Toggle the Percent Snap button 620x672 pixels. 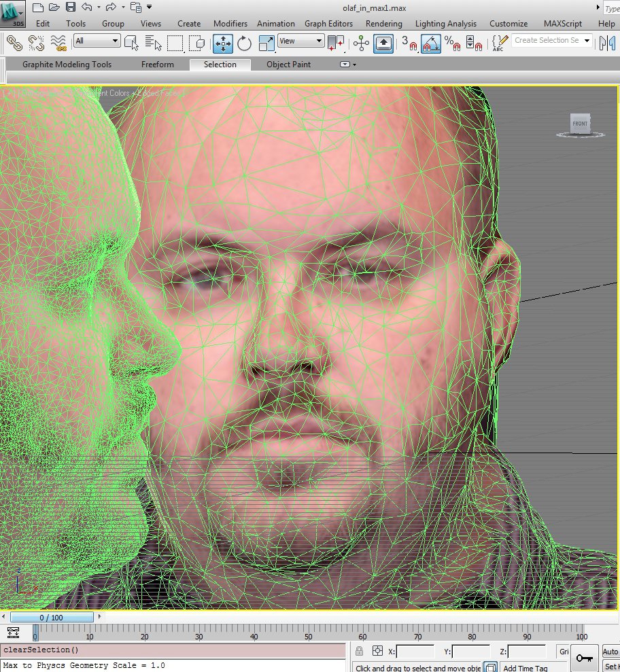452,43
